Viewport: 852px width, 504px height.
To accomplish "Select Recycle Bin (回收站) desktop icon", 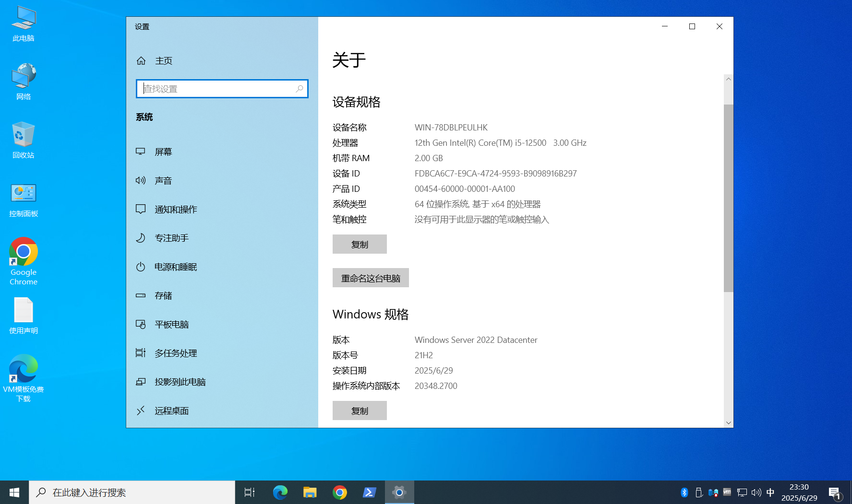I will [x=24, y=140].
